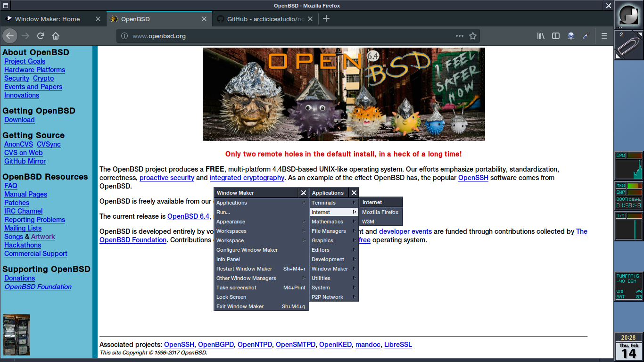Expand the File Managers submenu
The image size is (644, 362).
[x=334, y=231]
